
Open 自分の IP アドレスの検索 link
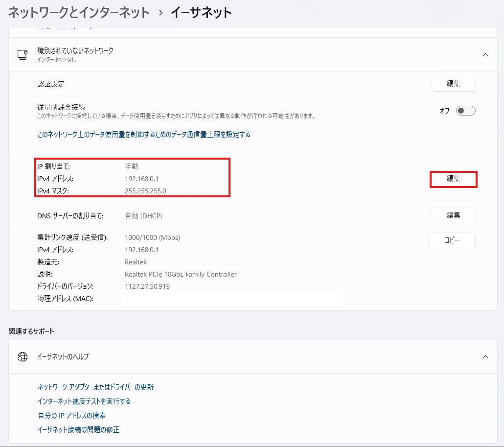(x=71, y=415)
